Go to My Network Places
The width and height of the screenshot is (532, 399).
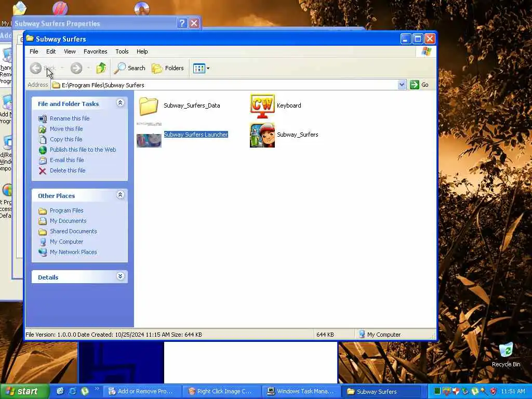point(73,252)
